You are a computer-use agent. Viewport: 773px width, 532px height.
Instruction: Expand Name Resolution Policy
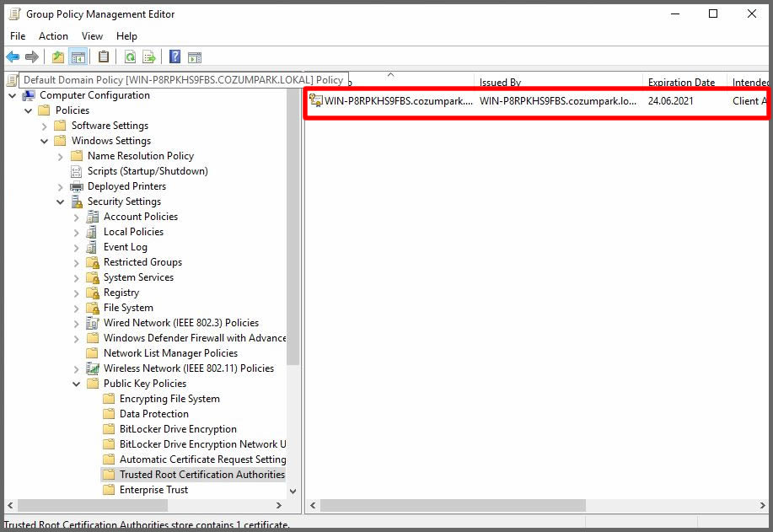coord(60,157)
